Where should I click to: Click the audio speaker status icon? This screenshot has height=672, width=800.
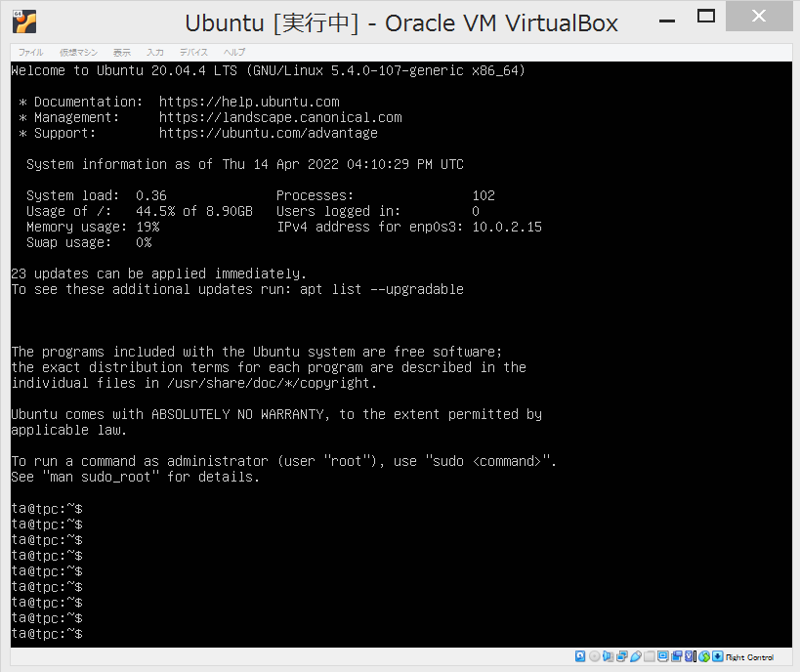point(609,656)
